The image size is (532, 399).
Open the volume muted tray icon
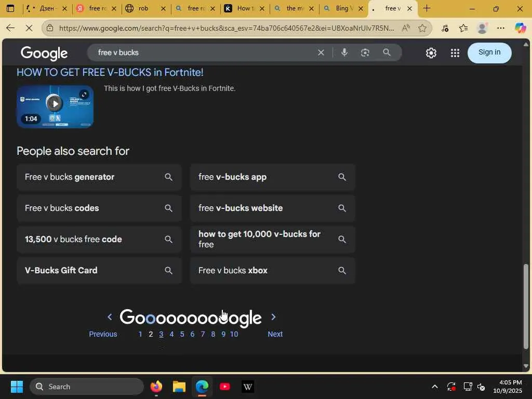pos(481,387)
